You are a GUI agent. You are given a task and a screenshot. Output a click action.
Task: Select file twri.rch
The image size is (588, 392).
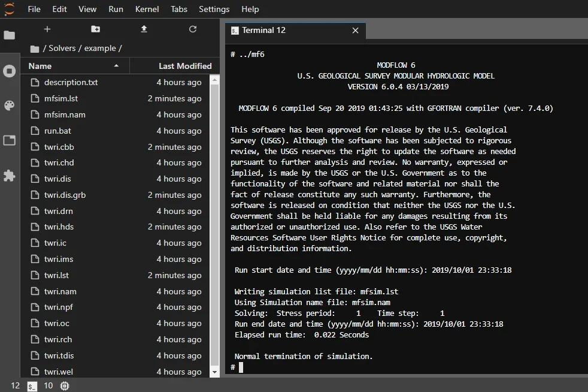click(115, 339)
